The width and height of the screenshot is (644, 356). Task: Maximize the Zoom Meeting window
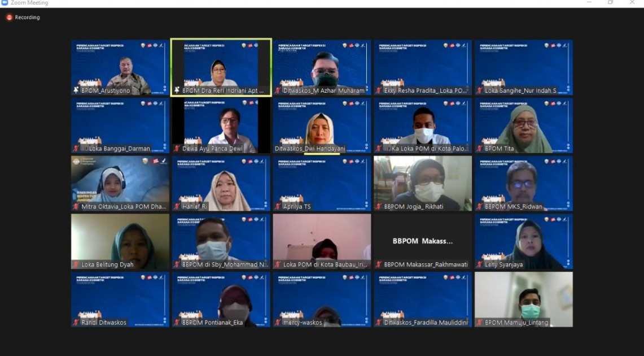click(x=610, y=3)
